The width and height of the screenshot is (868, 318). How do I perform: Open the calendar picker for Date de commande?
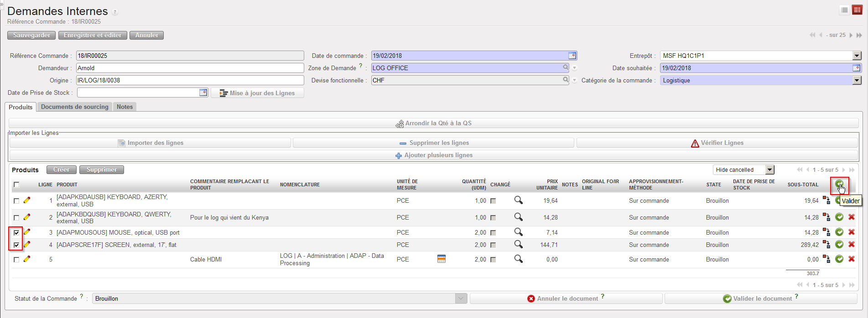click(572, 56)
